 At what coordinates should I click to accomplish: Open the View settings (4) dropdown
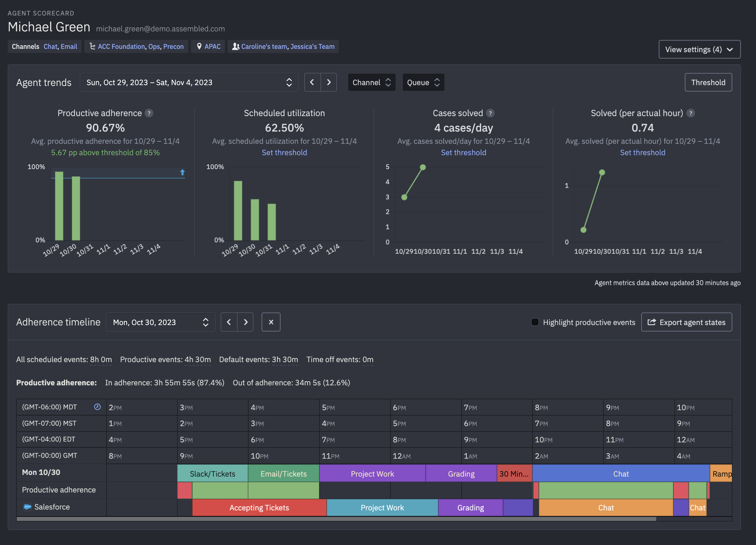tap(699, 49)
